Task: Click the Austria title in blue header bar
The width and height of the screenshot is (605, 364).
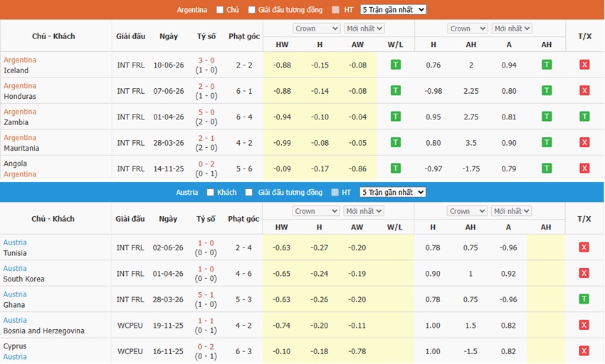Action: [x=187, y=192]
